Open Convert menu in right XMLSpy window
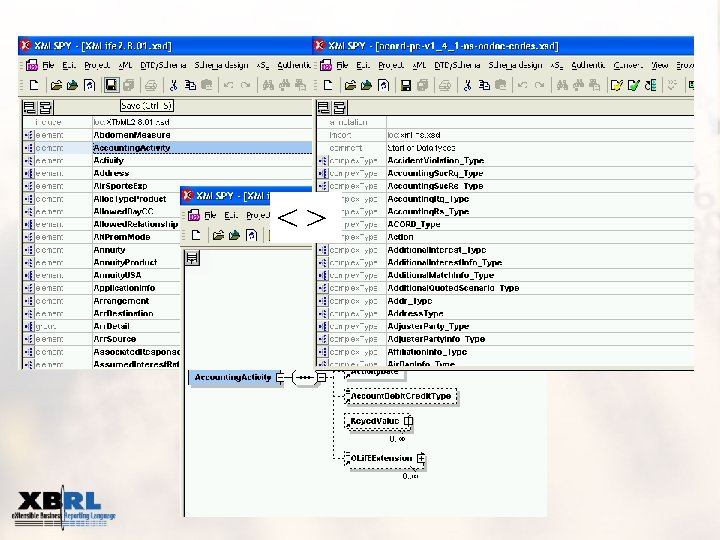This screenshot has width=720, height=540. (x=628, y=65)
